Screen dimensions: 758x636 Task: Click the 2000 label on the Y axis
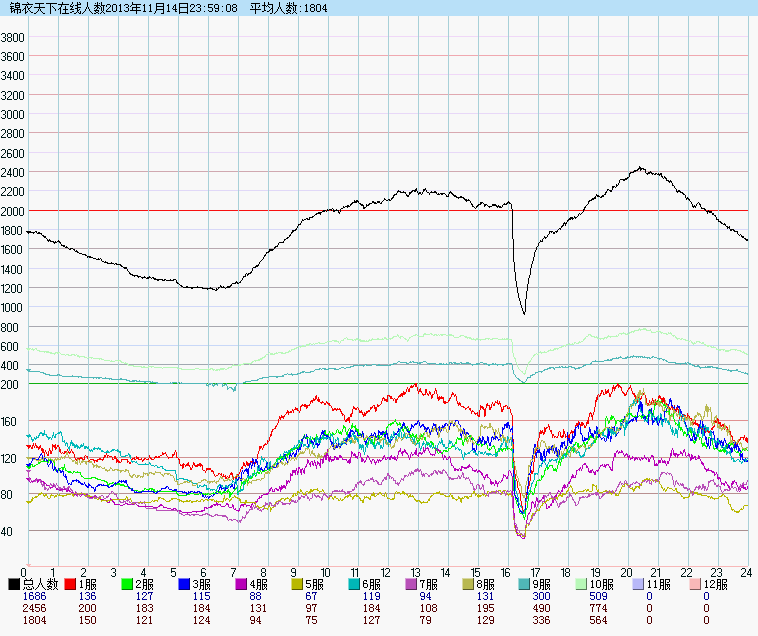(13, 211)
